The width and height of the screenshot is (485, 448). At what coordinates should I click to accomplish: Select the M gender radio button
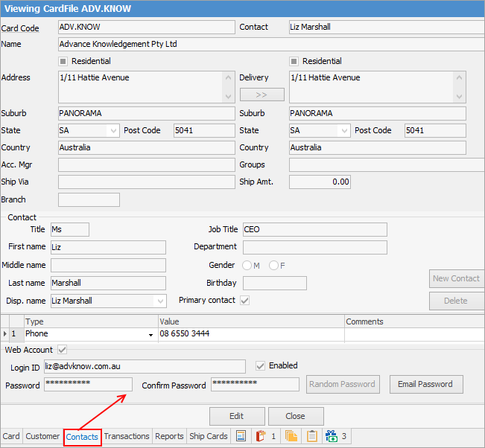pos(248,266)
